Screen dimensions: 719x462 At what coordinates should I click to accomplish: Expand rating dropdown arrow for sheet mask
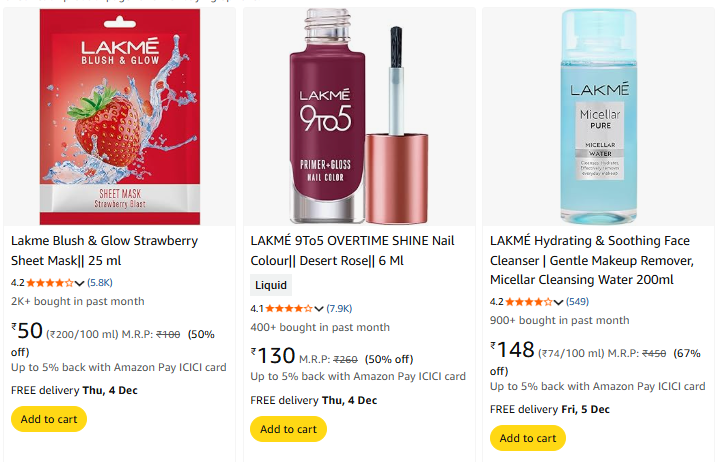[80, 283]
